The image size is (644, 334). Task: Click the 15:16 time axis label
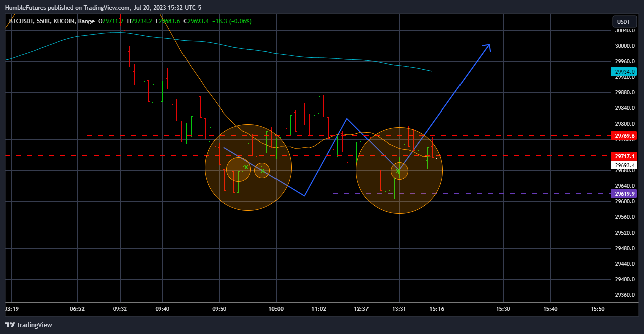(x=437, y=309)
